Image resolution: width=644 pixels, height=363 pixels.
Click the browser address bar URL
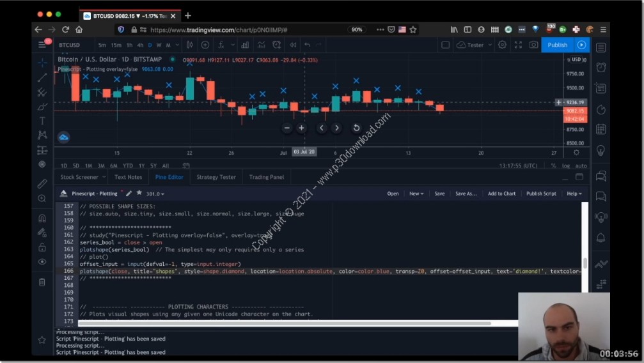point(219,29)
